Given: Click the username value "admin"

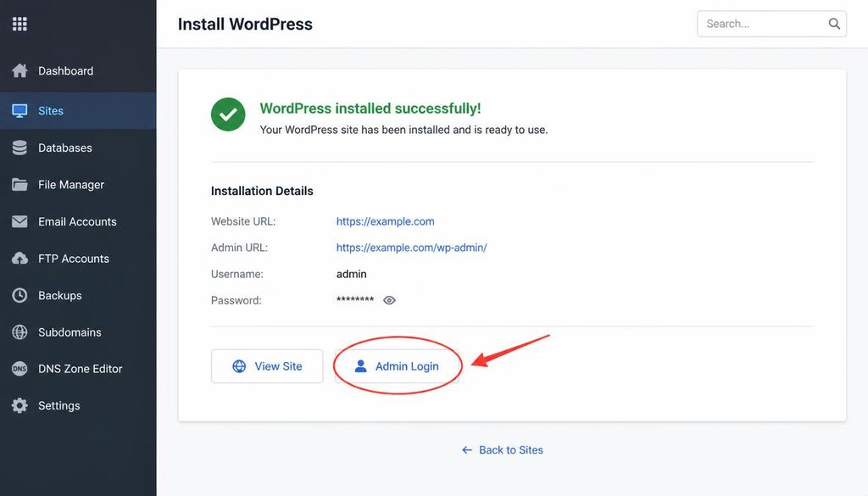Looking at the screenshot, I should pos(352,274).
